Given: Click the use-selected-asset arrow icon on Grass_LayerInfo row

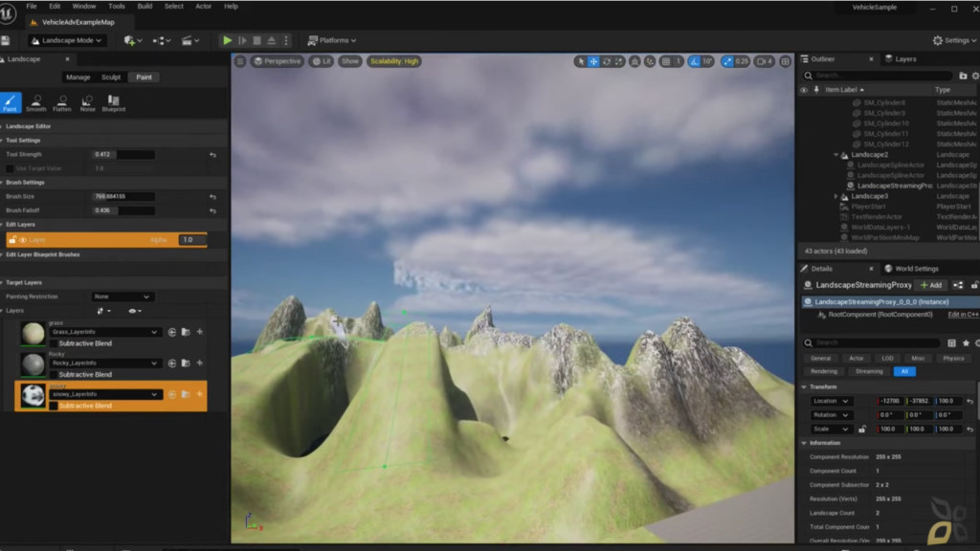Looking at the screenshot, I should coord(172,332).
